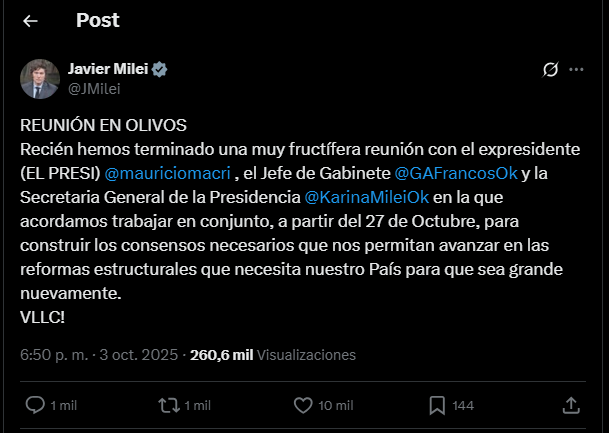Click the reply speech bubble icon

(34, 405)
